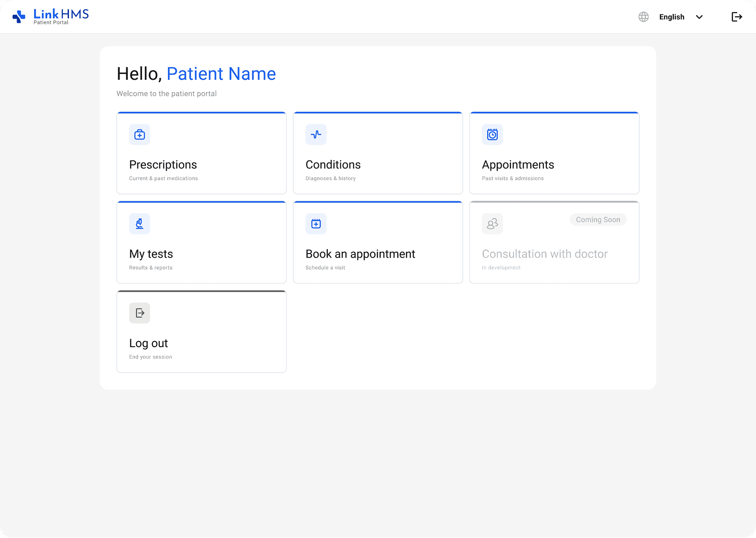Click the Consultation with doctor people icon
756x538 pixels.
493,224
